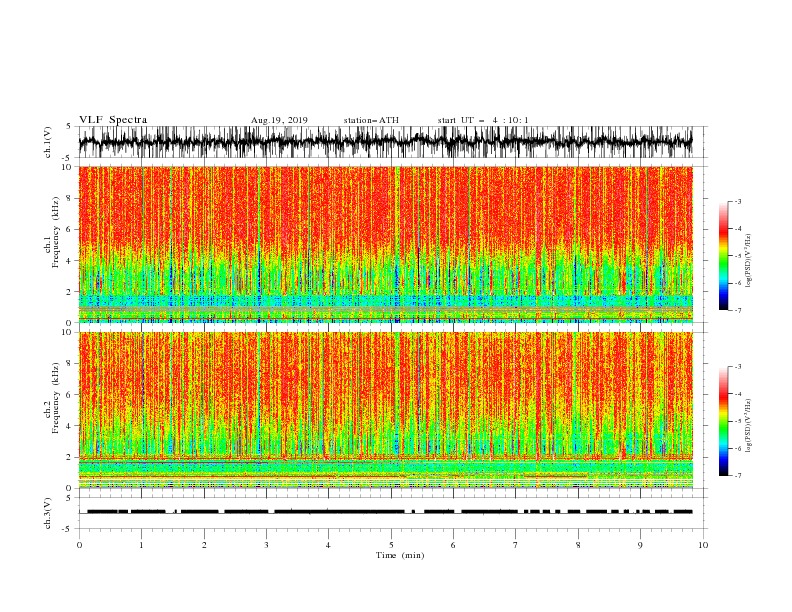
Task: Click the ch.2 spectrogram plot
Action: click(x=386, y=410)
